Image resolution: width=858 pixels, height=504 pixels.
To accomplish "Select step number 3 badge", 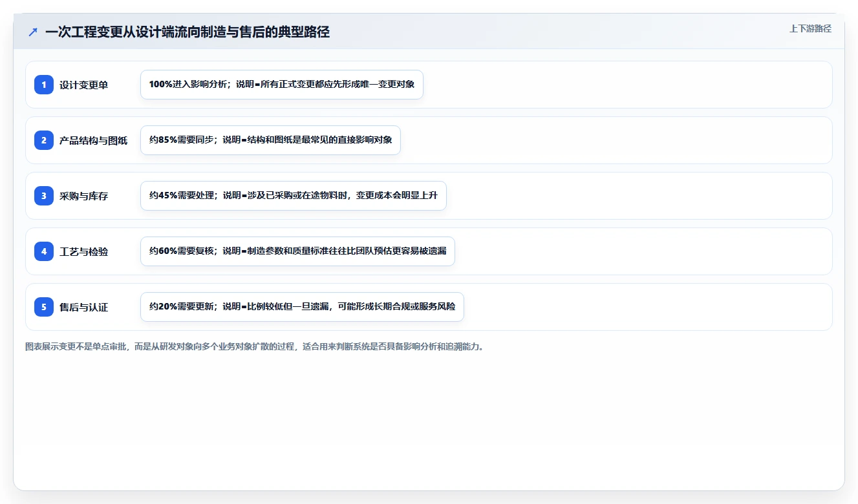I will click(x=44, y=196).
